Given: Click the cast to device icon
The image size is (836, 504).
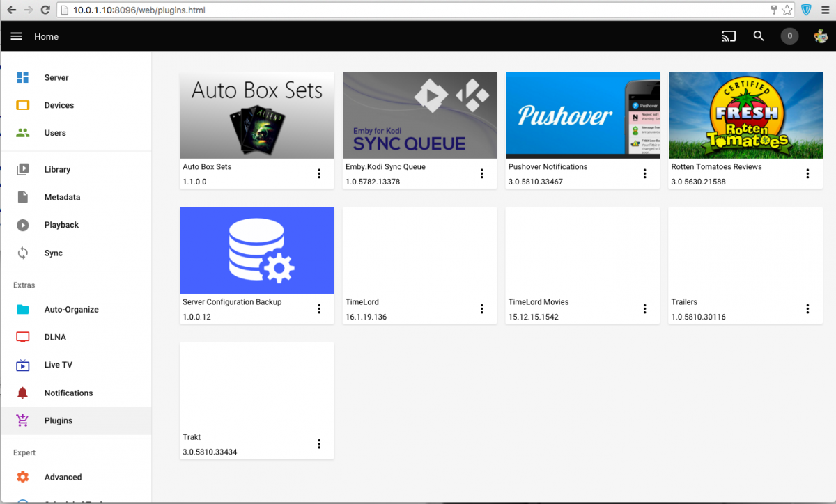Looking at the screenshot, I should point(729,36).
